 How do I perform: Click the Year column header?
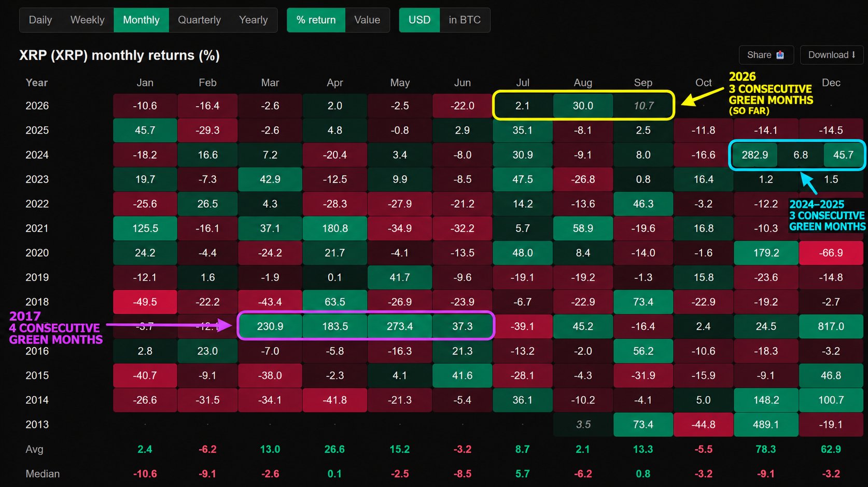37,83
